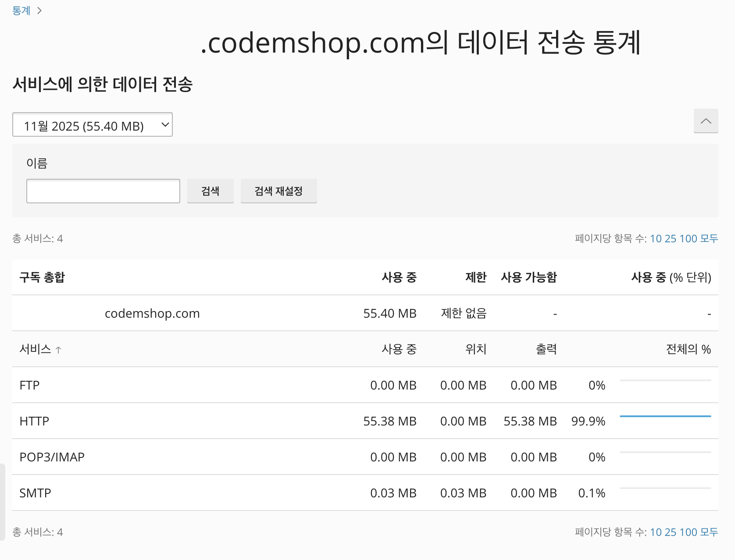
Task: Click the 통계 breadcrumb link
Action: click(x=21, y=11)
